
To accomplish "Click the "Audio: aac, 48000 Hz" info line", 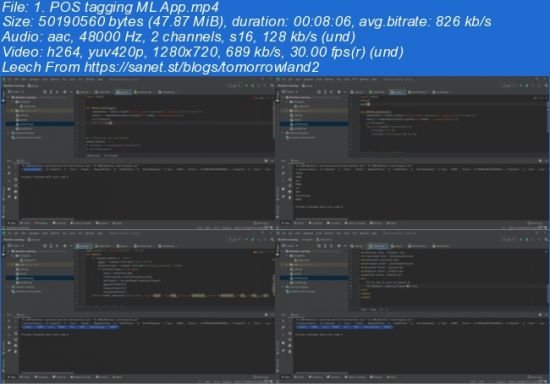I will click(179, 37).
